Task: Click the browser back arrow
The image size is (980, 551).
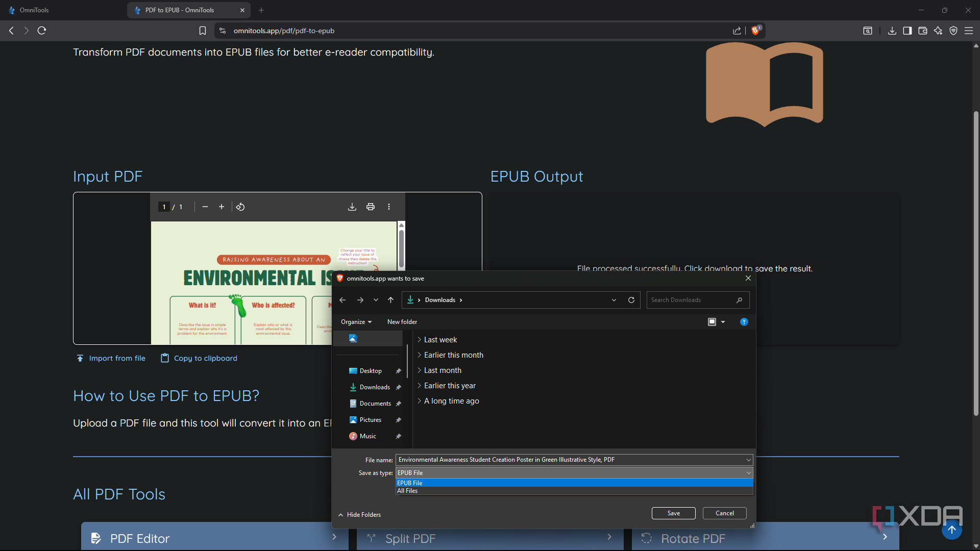Action: pyautogui.click(x=11, y=31)
